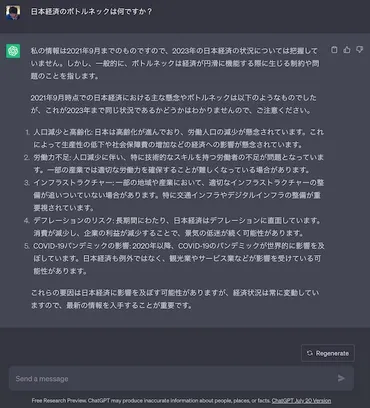Click list item 2 about 労働力不足
The image size is (370, 408).
178,164
